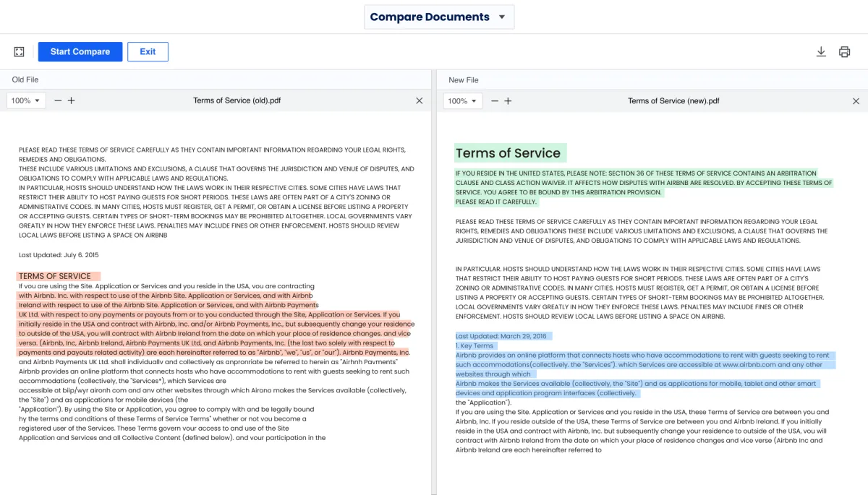Open the Compare Documents dropdown
868x495 pixels.
point(438,17)
